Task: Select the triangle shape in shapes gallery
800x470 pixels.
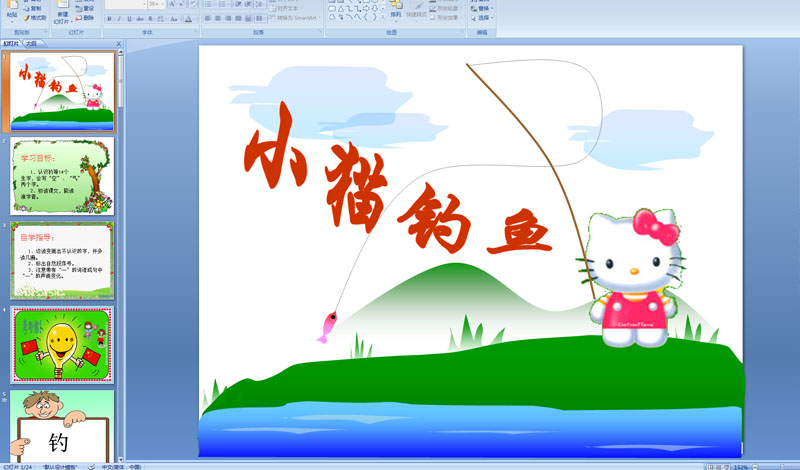Action: pyautogui.click(x=341, y=9)
